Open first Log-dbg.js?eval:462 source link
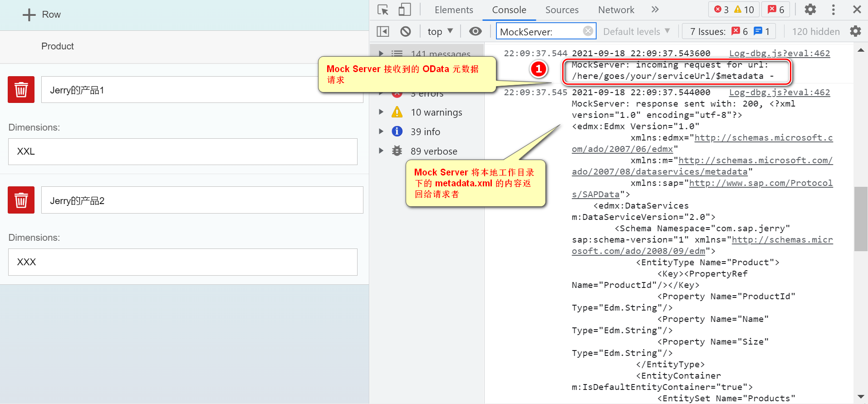Screen dimensions: 868x404 779,54
